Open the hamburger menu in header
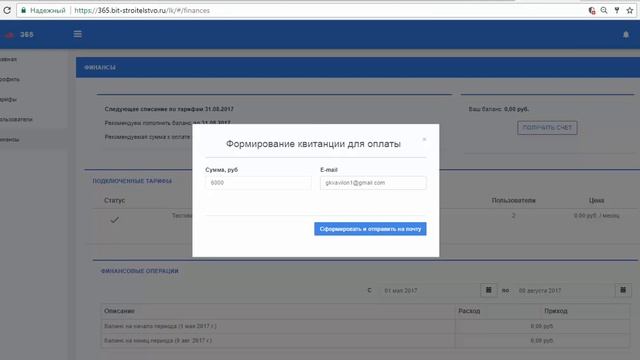 (78, 34)
